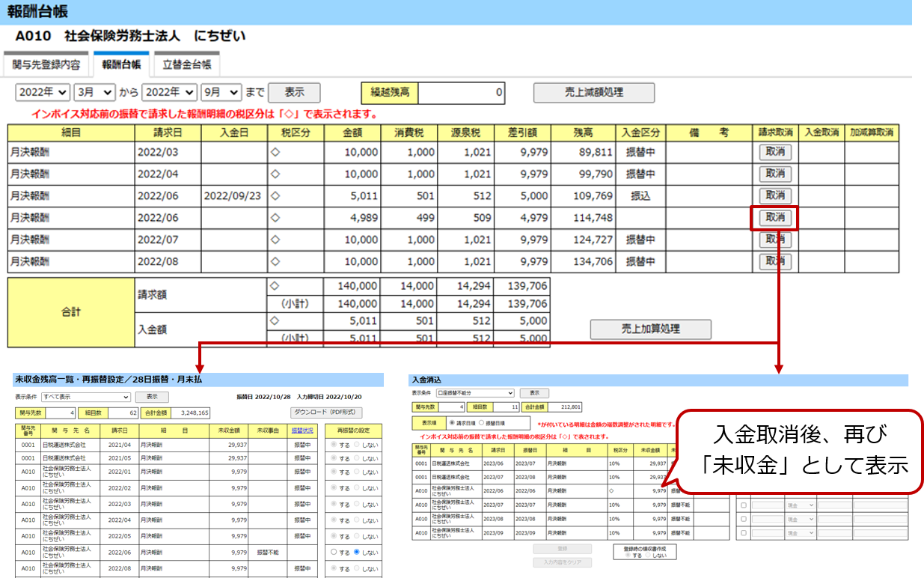The image size is (924, 578).
Task: Choose 振替日順 sort order radio button
Action: coord(482,423)
